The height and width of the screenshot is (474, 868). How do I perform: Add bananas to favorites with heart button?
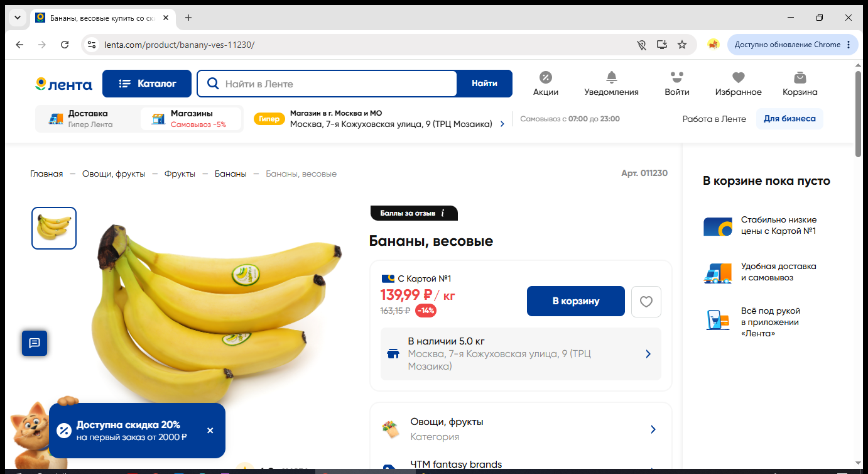pyautogui.click(x=646, y=301)
